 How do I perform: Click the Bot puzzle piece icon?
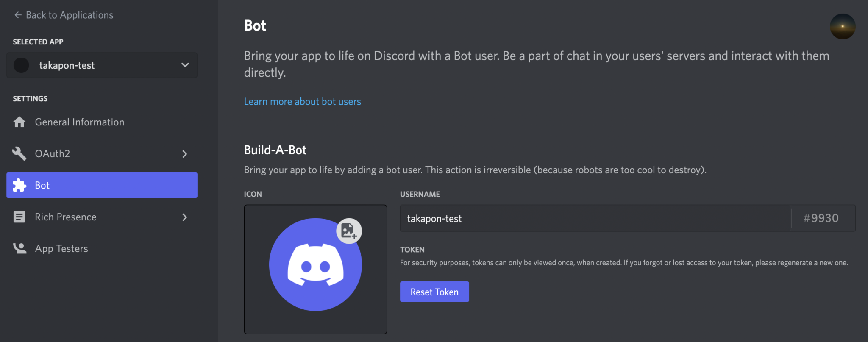click(19, 185)
